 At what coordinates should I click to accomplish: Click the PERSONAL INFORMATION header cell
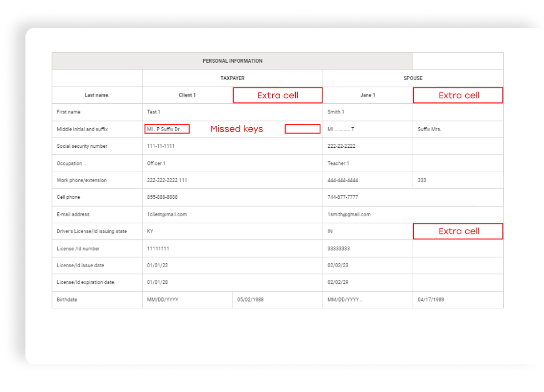(233, 61)
